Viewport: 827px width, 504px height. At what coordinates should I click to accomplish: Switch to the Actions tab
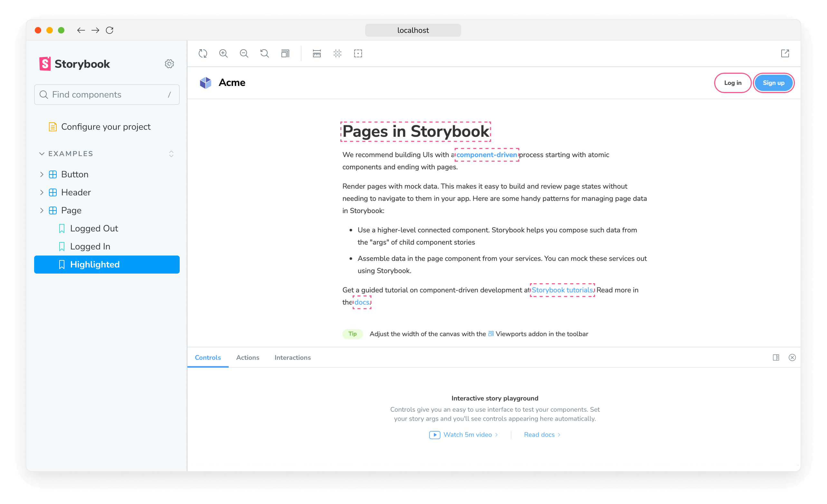(247, 358)
